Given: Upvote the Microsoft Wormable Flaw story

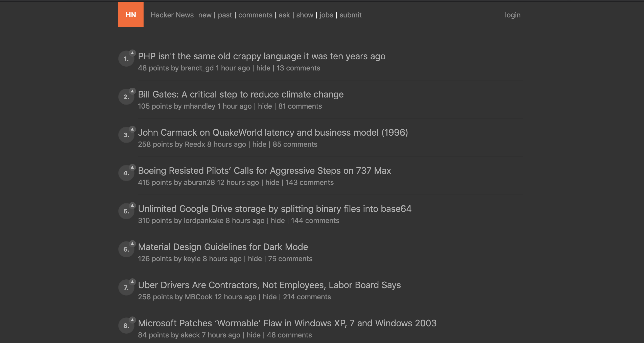Looking at the screenshot, I should coord(132,320).
